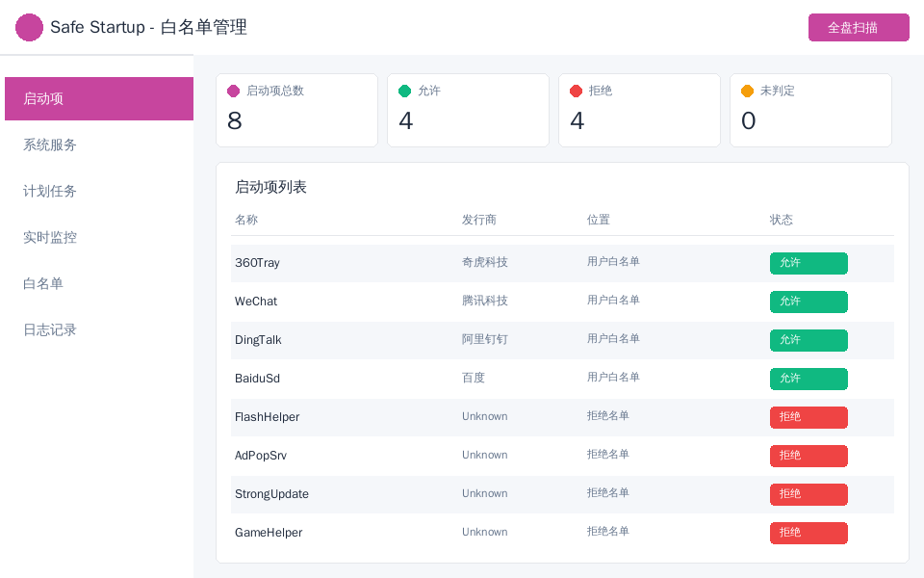Click 拒绝 status badge for FlashHelper

[808, 417]
